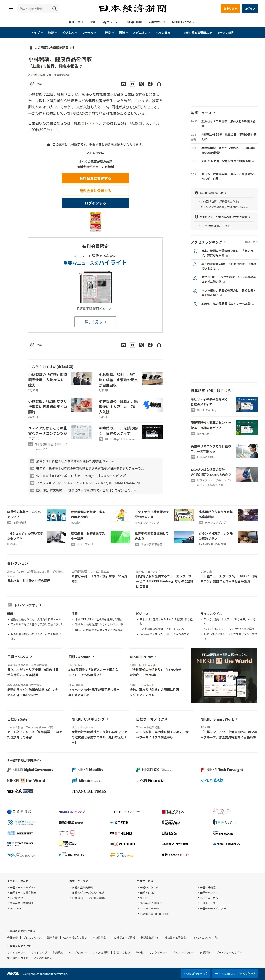Open 速報ニュース section heading
Viewport: 265px width, 980px height.
pyautogui.click(x=203, y=113)
